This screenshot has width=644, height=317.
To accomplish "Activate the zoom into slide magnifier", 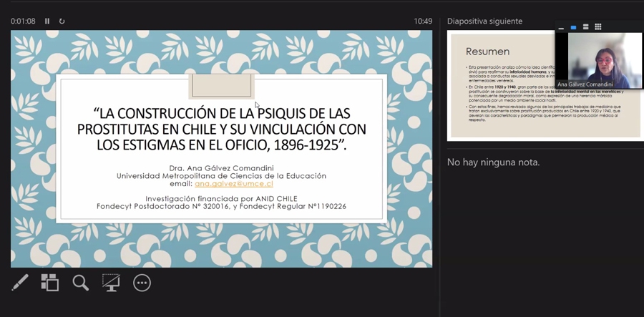I will [81, 283].
